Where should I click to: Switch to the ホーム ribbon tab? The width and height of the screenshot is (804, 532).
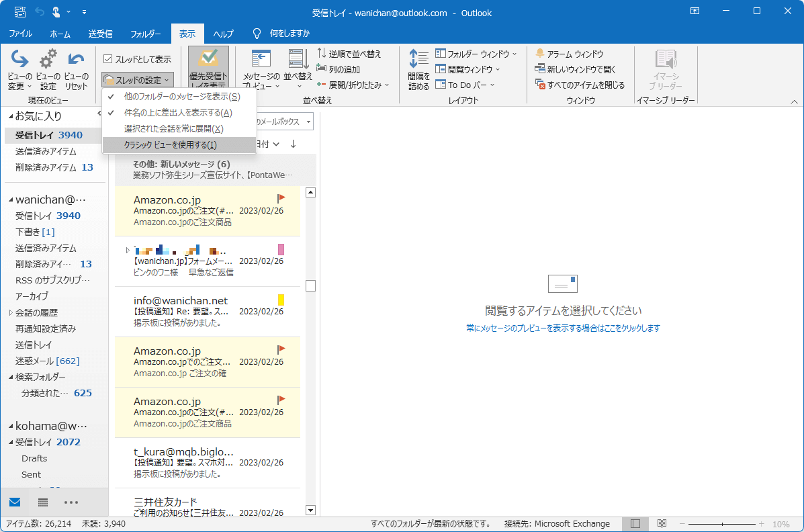[x=60, y=33]
